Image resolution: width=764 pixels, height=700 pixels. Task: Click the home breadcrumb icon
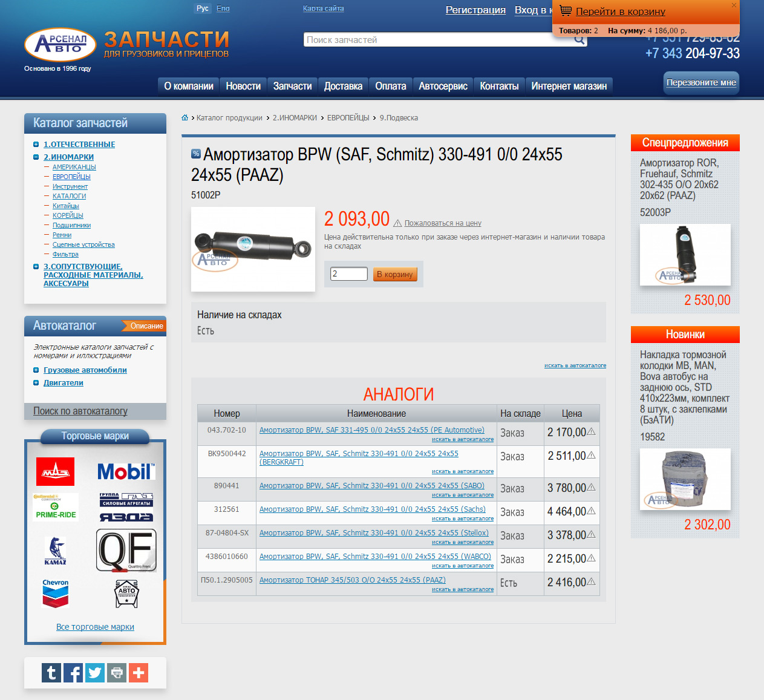click(x=185, y=117)
